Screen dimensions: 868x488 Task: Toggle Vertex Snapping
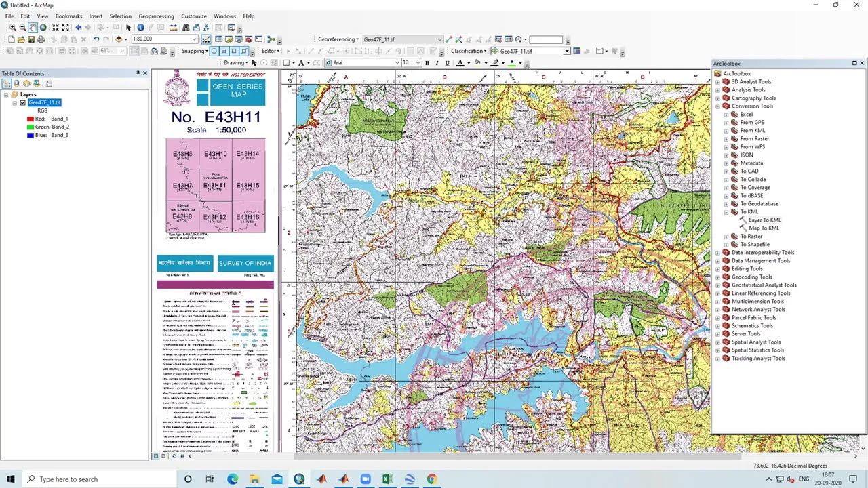pos(234,51)
